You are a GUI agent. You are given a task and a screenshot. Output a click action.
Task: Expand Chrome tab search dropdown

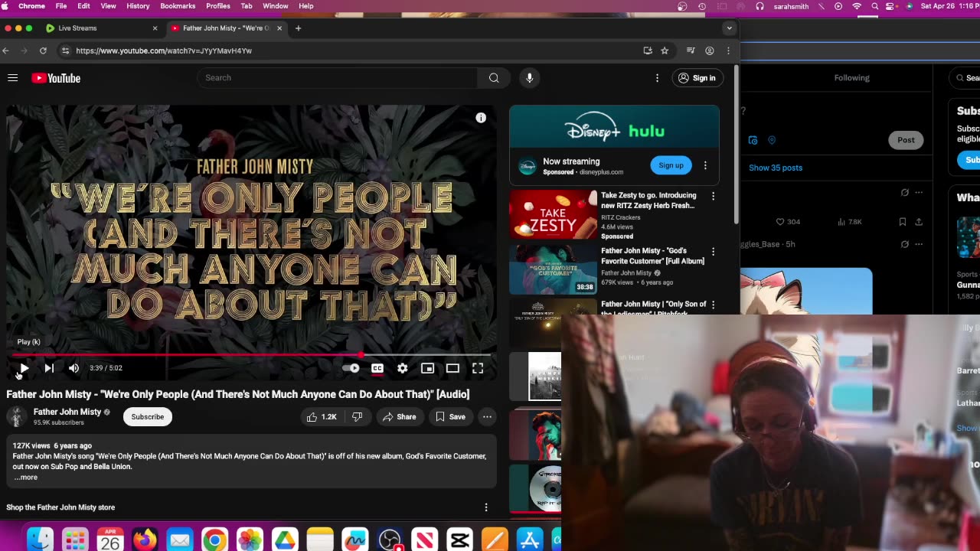[x=729, y=28]
